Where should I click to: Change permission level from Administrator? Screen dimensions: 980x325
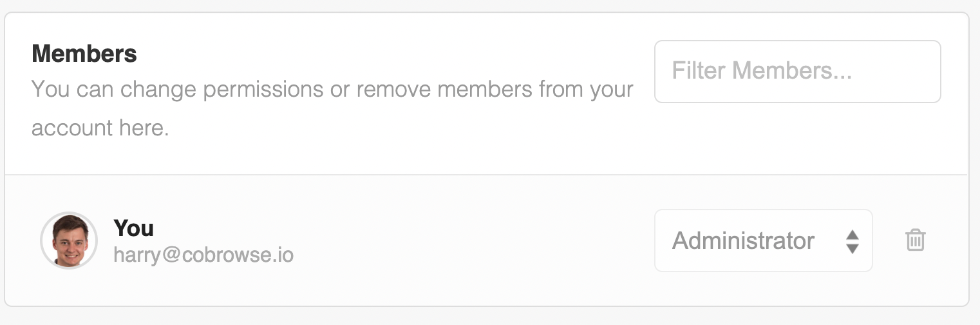[763, 241]
